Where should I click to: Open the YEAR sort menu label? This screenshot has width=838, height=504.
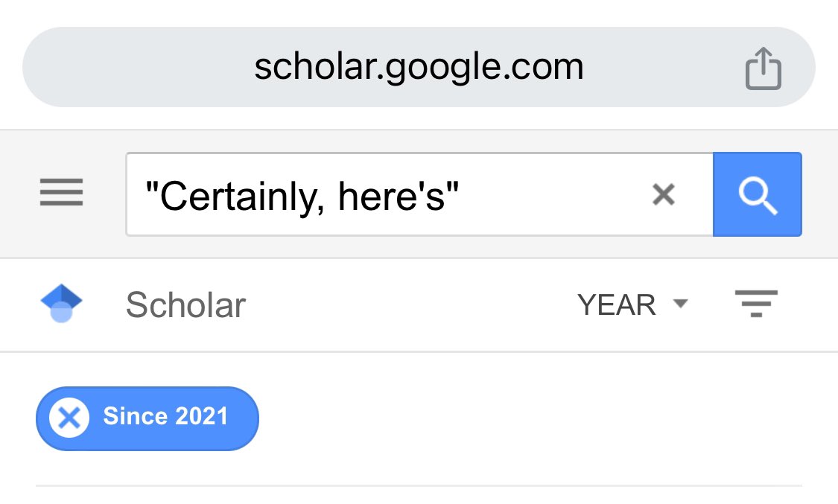tap(617, 304)
